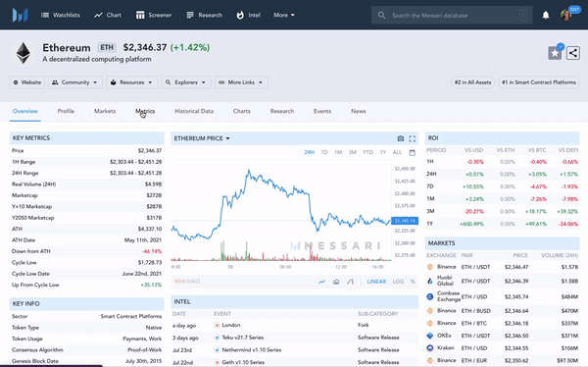Click Teku v21.7 Series event icon
Viewport: 588px width, 367px height.
pos(217,338)
